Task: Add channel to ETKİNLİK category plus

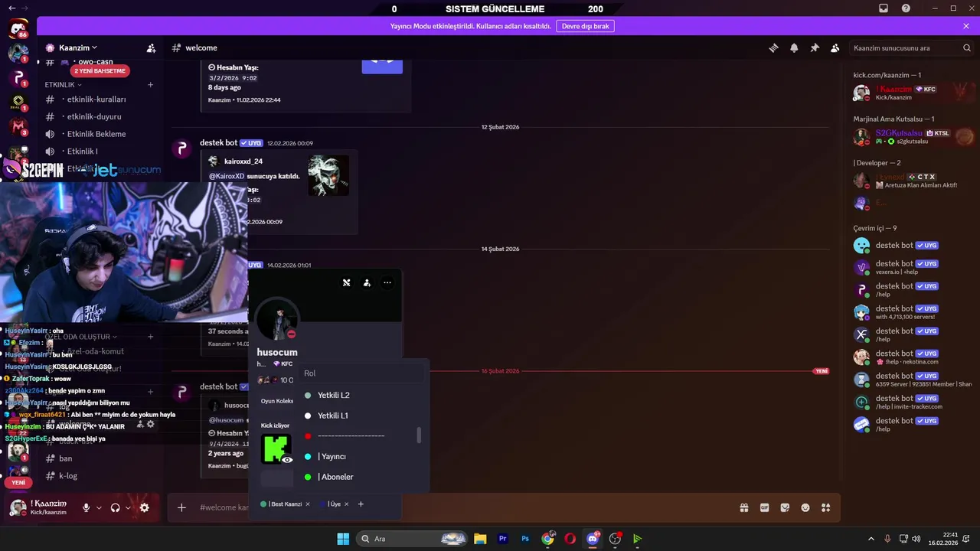Action: point(151,85)
